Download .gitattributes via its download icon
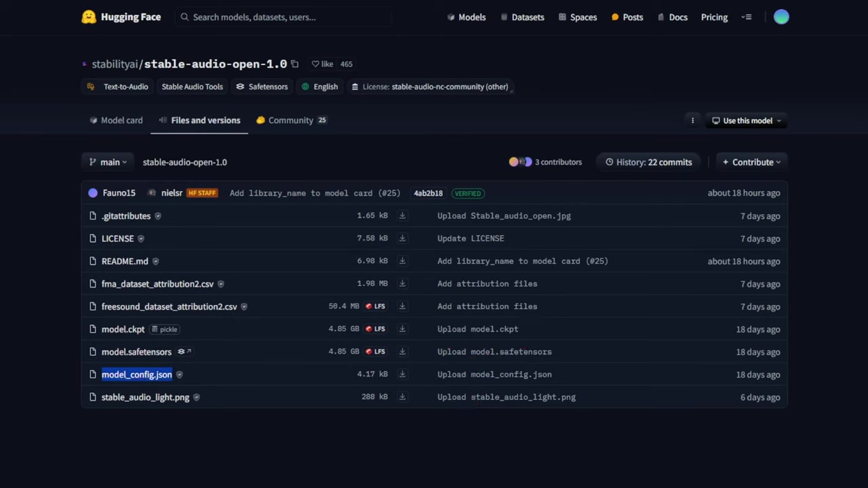Screen dimensions: 868x488 pyautogui.click(x=402, y=216)
